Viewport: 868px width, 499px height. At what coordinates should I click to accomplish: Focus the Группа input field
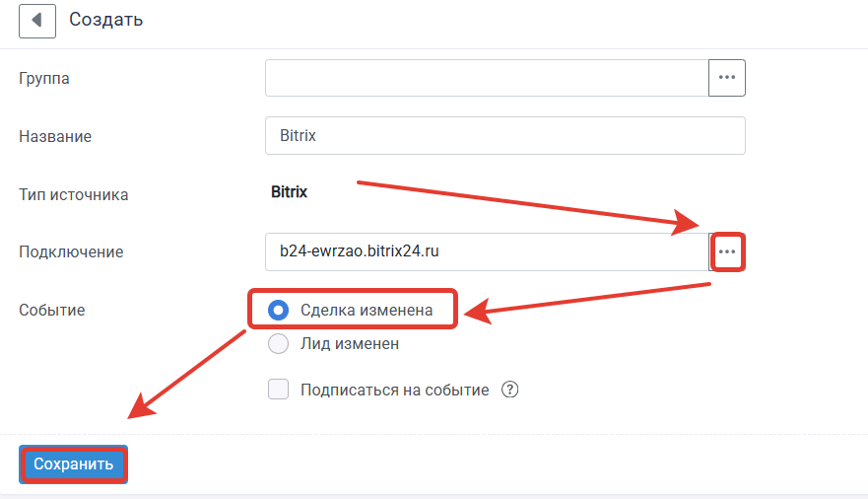[x=487, y=78]
